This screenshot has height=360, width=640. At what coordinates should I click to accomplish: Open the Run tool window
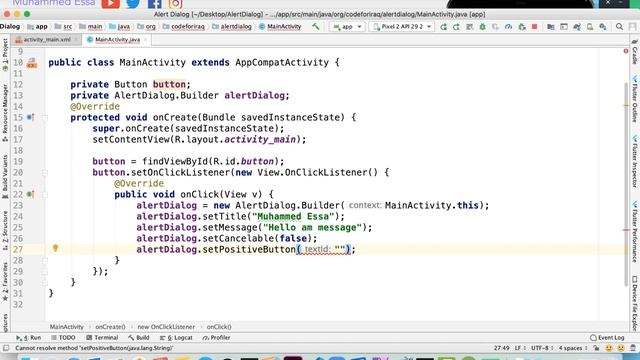pyautogui.click(x=29, y=338)
